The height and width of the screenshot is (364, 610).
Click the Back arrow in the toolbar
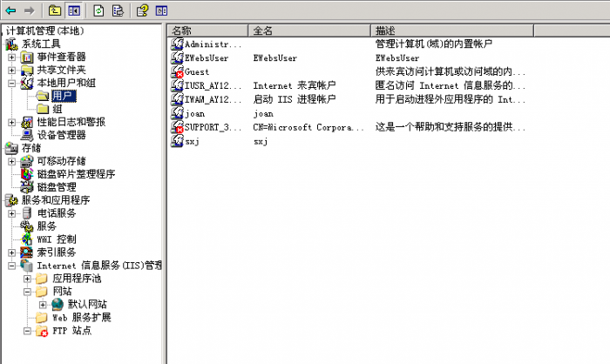[x=10, y=10]
